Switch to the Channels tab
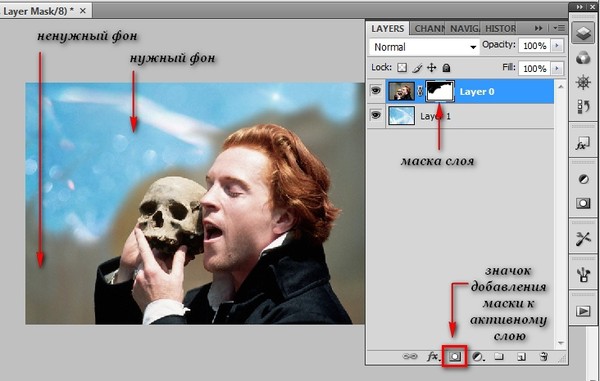 (x=428, y=29)
